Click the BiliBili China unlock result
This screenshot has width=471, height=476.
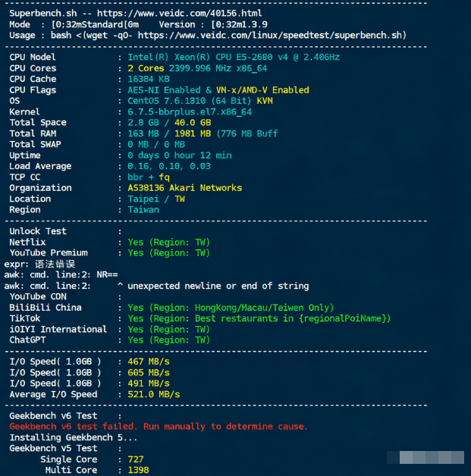pyautogui.click(x=231, y=308)
